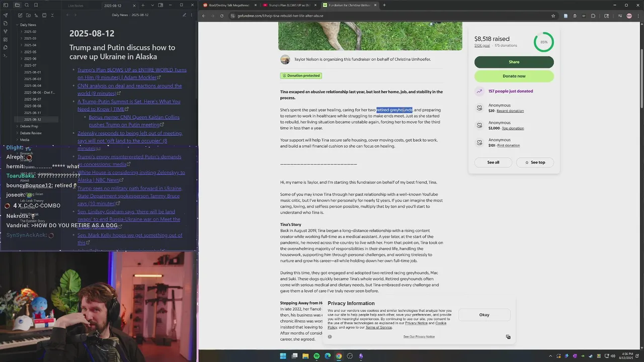The image size is (644, 362).
Task: Open 2025-08-06 Diet note in file tree
Action: pyautogui.click(x=39, y=93)
